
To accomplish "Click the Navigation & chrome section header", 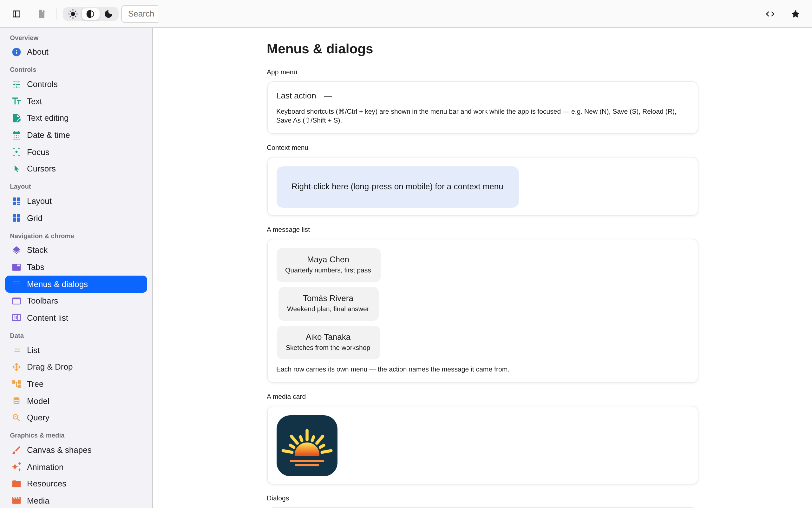I will (42, 236).
